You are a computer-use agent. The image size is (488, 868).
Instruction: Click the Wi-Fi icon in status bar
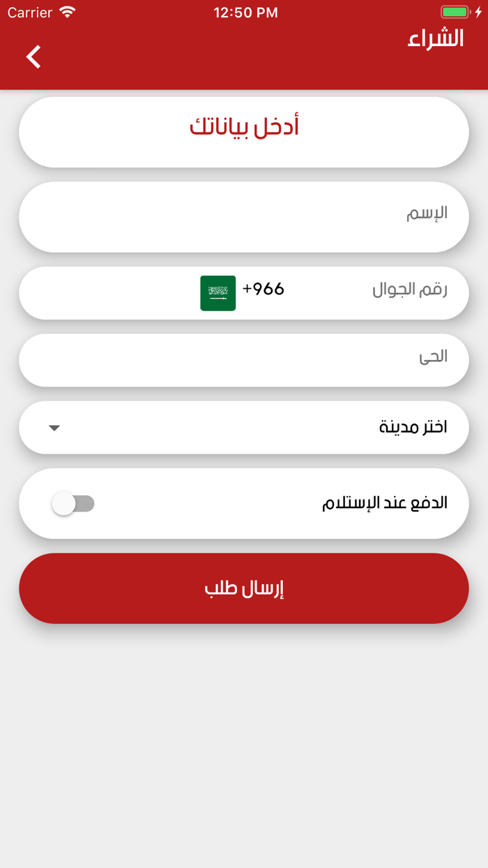click(x=67, y=11)
